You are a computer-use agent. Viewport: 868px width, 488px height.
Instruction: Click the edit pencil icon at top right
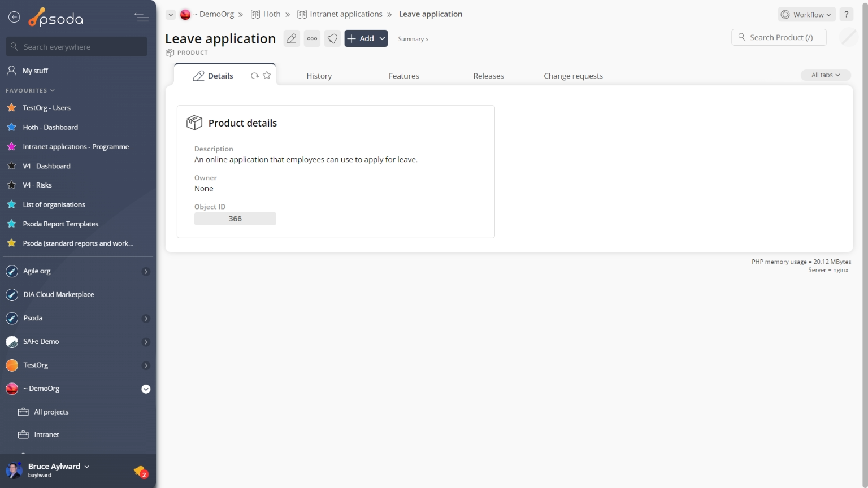click(x=848, y=37)
